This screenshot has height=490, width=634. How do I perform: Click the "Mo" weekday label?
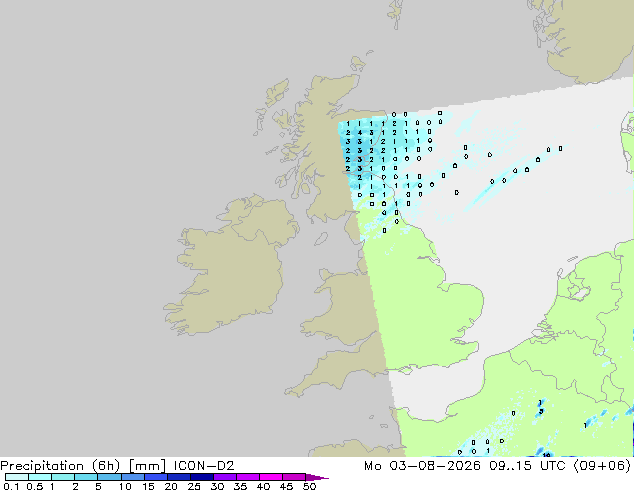pyautogui.click(x=372, y=466)
